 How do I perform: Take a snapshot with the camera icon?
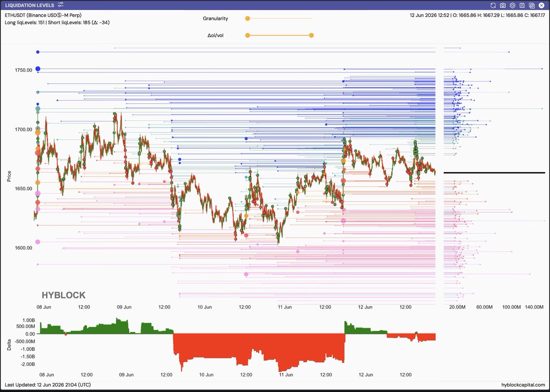[503, 5]
